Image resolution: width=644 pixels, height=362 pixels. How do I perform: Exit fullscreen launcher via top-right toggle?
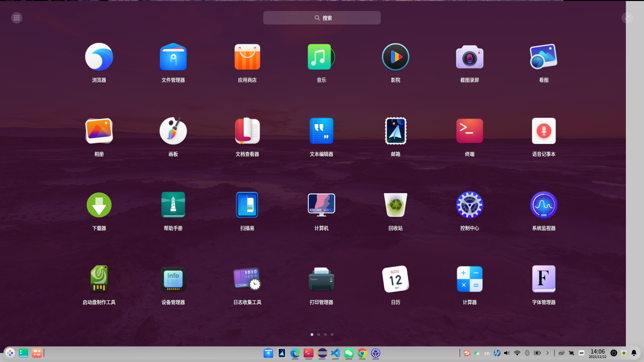[627, 18]
